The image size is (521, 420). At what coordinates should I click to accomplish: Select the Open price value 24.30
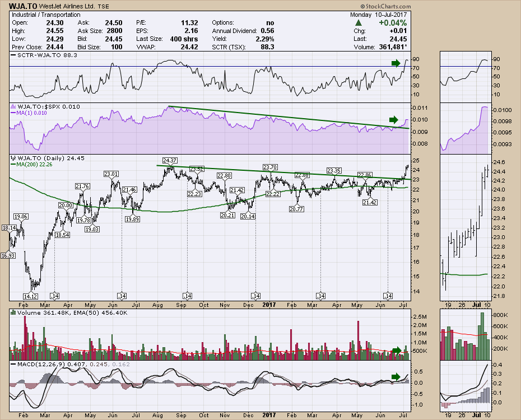[55, 23]
